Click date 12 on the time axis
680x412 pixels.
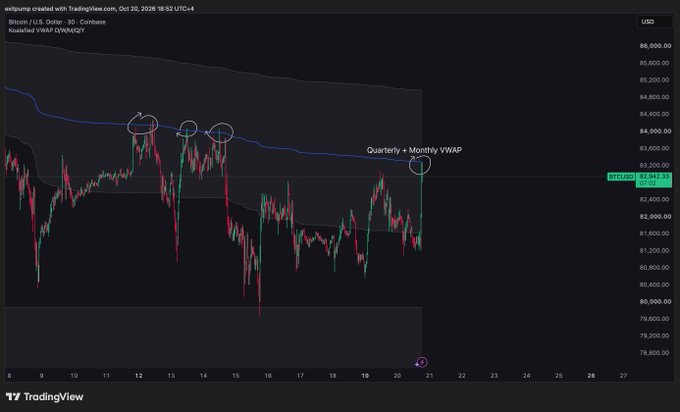[x=138, y=376]
